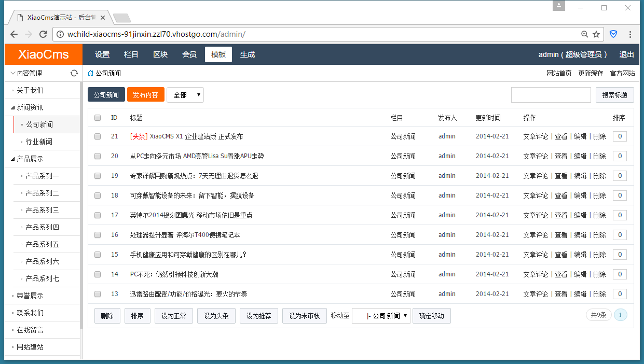This screenshot has width=644, height=364.
Task: Collapse the 新闻资讯 tree node
Action: 13,107
